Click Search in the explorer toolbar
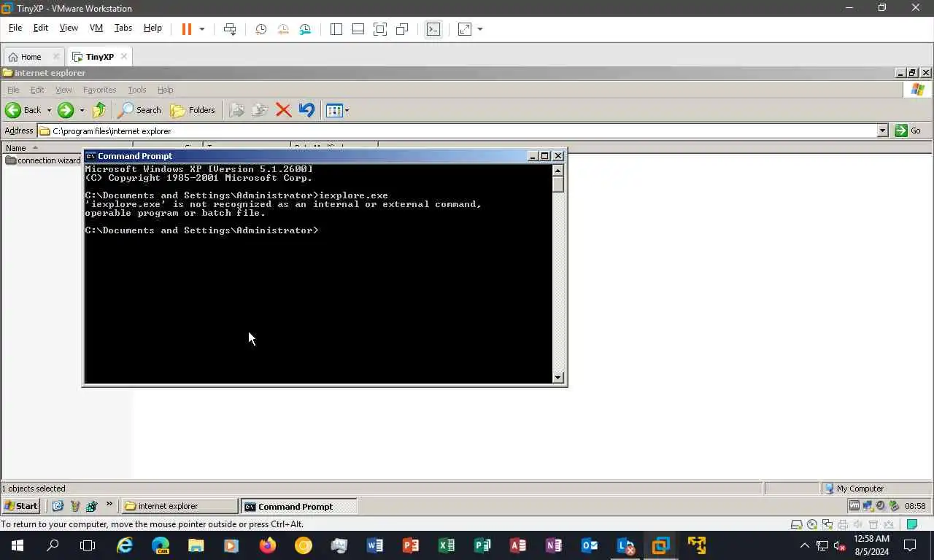 140,110
